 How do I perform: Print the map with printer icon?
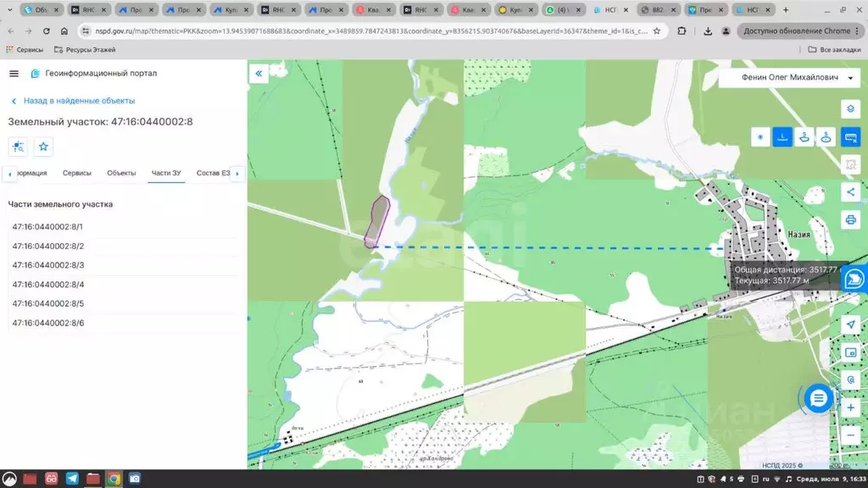click(x=850, y=220)
